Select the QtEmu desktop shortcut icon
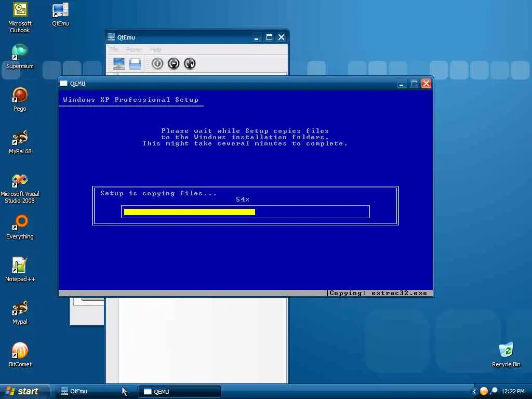 pos(60,14)
